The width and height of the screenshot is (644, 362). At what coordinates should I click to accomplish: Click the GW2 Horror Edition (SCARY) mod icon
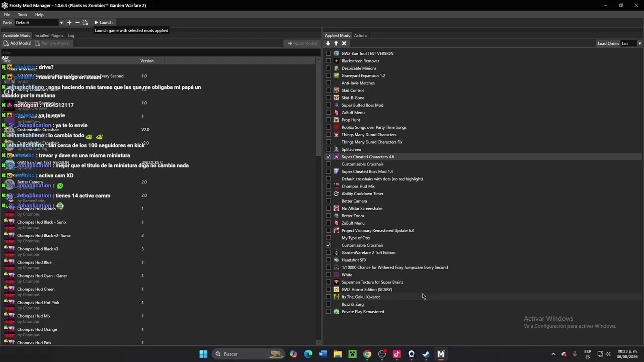[337, 290]
